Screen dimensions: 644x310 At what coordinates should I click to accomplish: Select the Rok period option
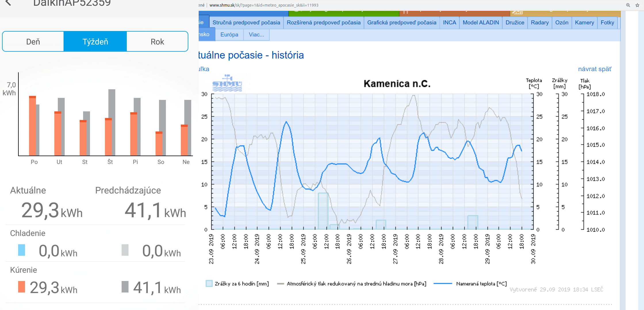[157, 42]
